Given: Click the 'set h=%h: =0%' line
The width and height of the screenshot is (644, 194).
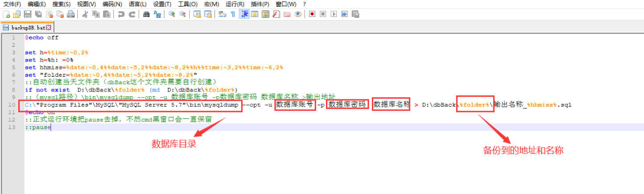Looking at the screenshot, I should coord(49,60).
